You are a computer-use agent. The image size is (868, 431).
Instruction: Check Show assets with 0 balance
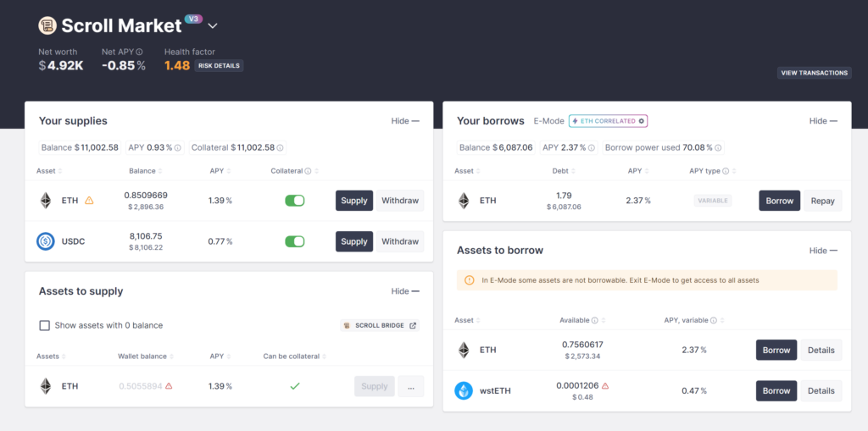[x=45, y=325]
